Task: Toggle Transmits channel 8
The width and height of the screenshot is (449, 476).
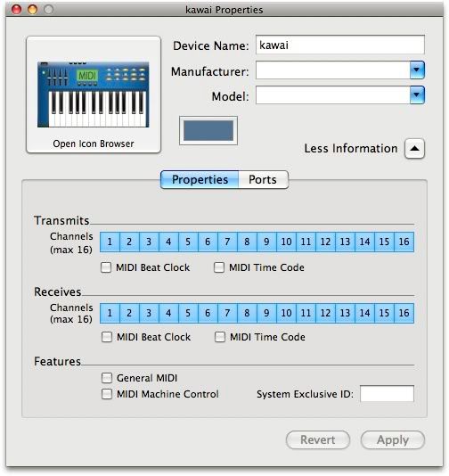Action: 247,242
